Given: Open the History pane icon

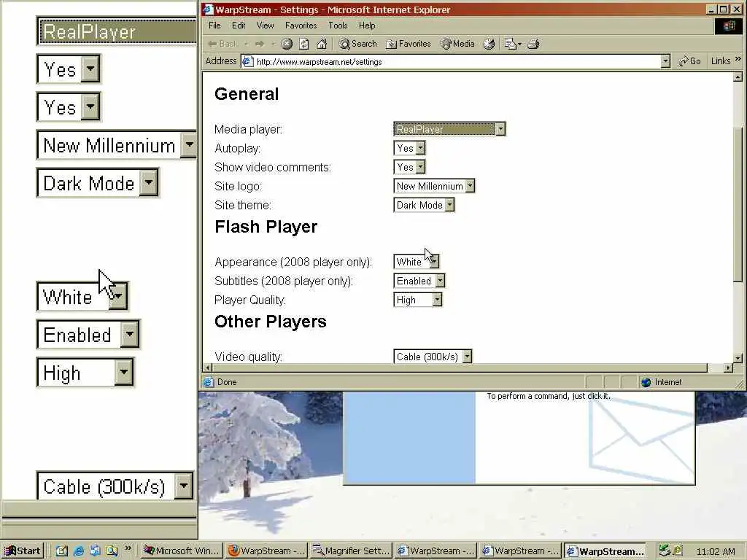Looking at the screenshot, I should 489,44.
